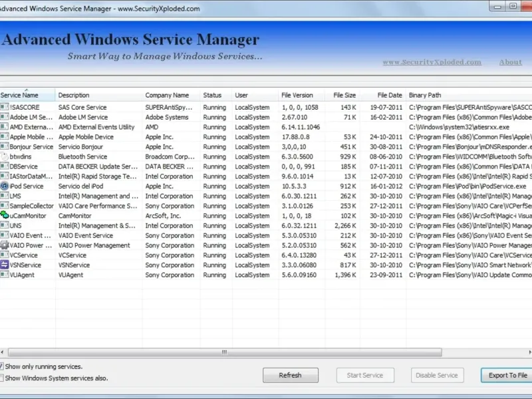The height and width of the screenshot is (399, 532).
Task: Select the atiesrxx.exe binary path cell
Action: coord(459,127)
